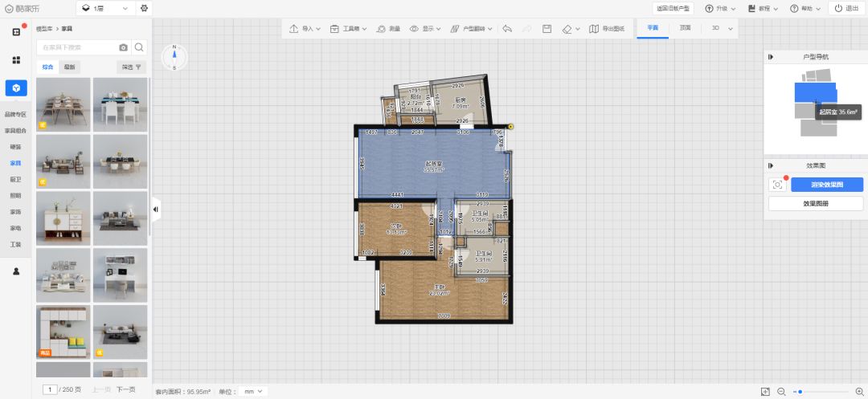This screenshot has height=399, width=868.
Task: Zoom in the canvas with plus magnifier
Action: tap(859, 391)
